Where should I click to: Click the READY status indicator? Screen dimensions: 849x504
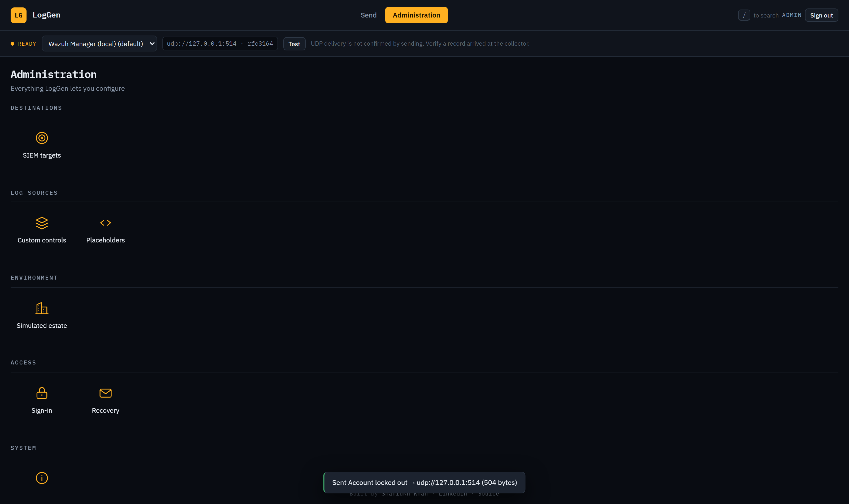23,44
